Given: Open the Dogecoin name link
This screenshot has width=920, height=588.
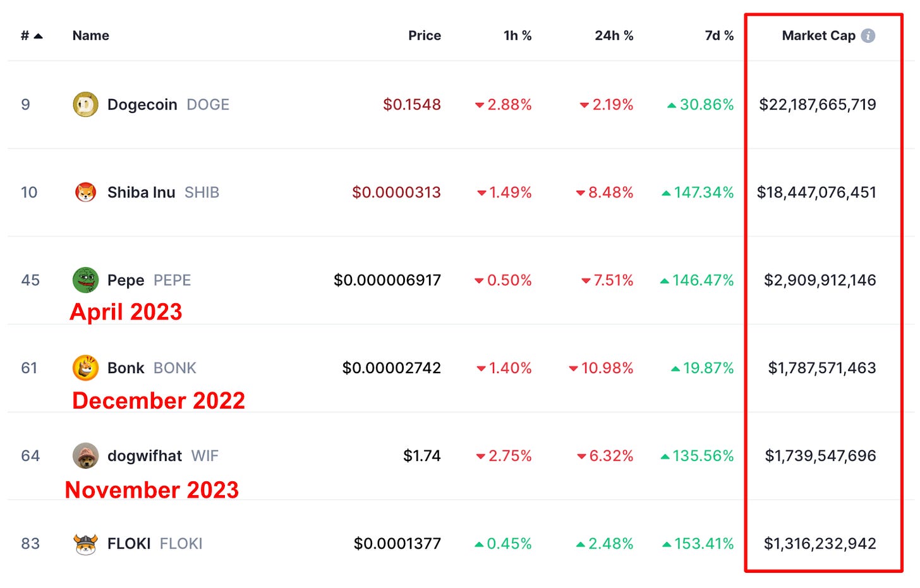Looking at the screenshot, I should (142, 105).
